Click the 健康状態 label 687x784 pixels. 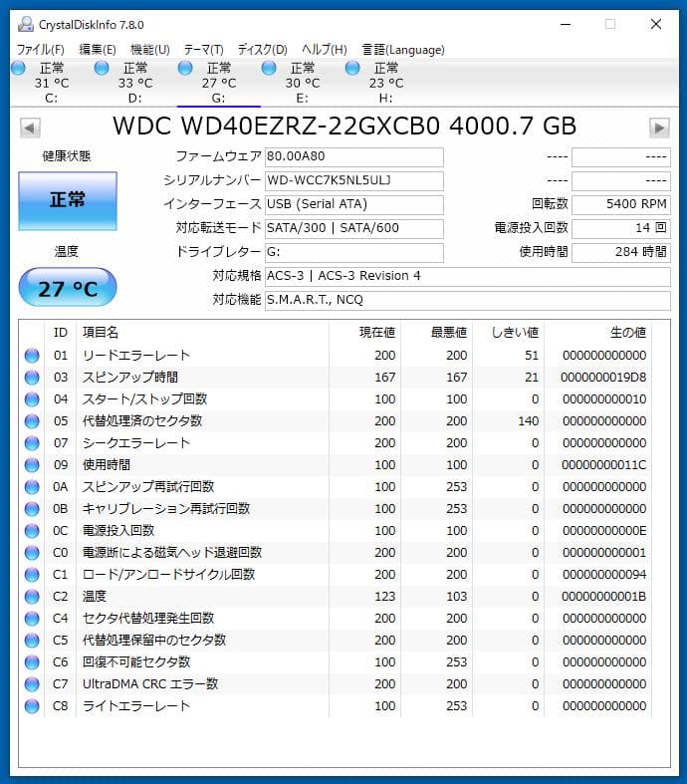click(x=67, y=156)
